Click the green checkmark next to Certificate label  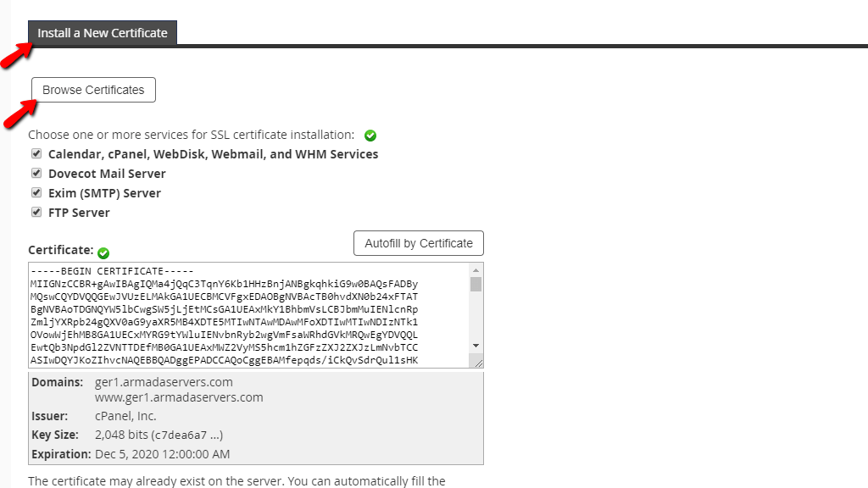103,252
